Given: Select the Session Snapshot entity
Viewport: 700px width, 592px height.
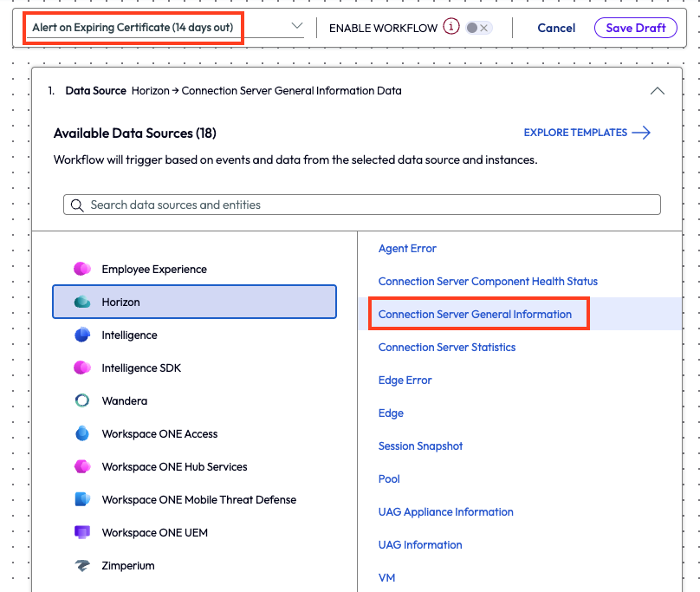Looking at the screenshot, I should click(x=420, y=446).
